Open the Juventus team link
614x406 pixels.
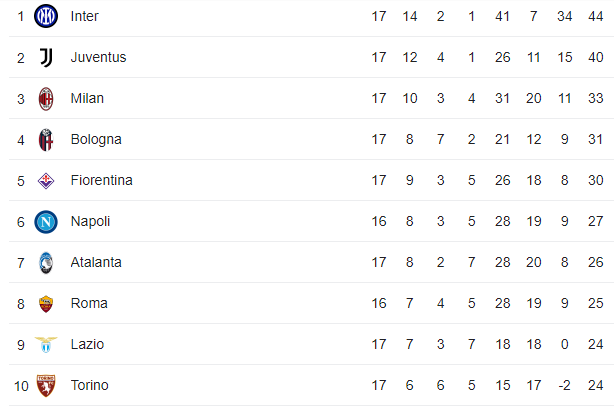click(x=98, y=58)
